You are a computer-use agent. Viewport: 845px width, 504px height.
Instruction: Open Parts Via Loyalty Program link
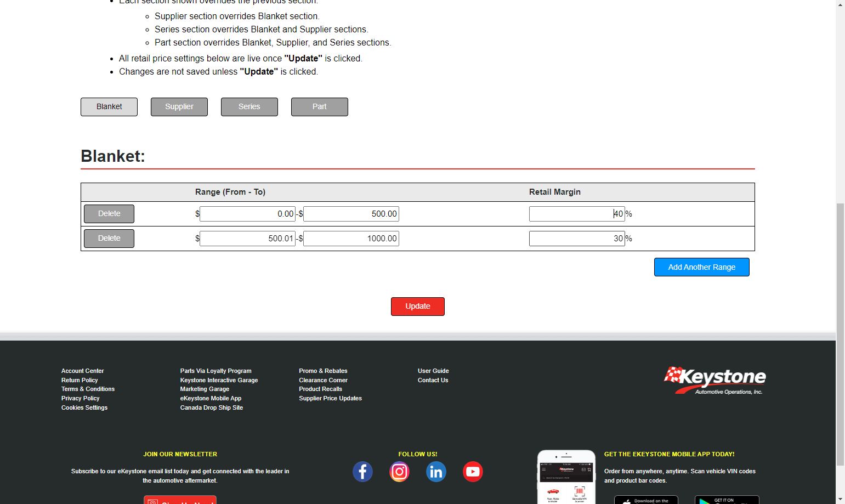(216, 371)
